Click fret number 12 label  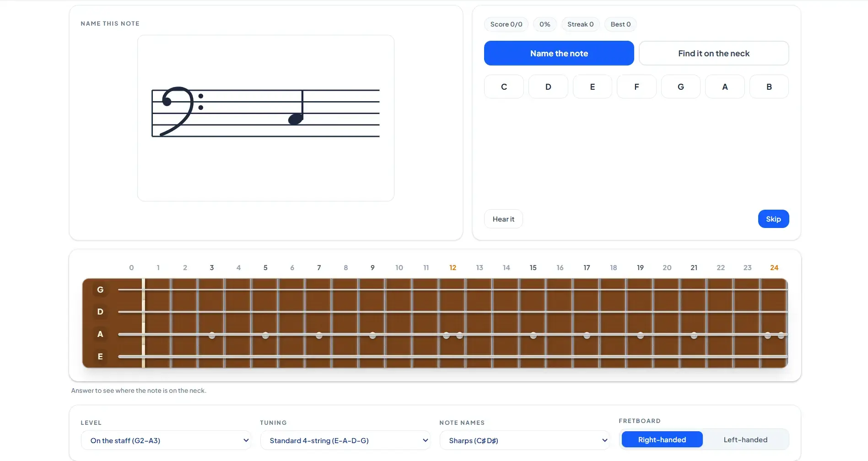[x=453, y=267]
